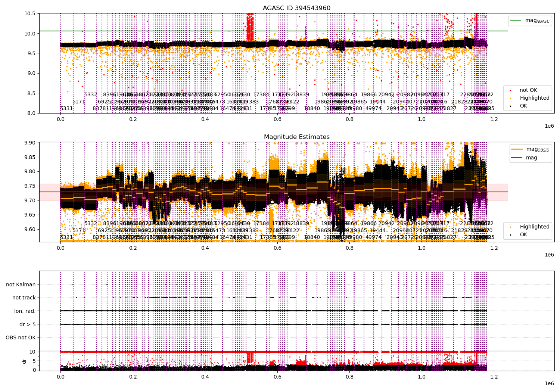Click the 9.60 y-tick of middle plot
560x392 pixels.
(x=29, y=229)
